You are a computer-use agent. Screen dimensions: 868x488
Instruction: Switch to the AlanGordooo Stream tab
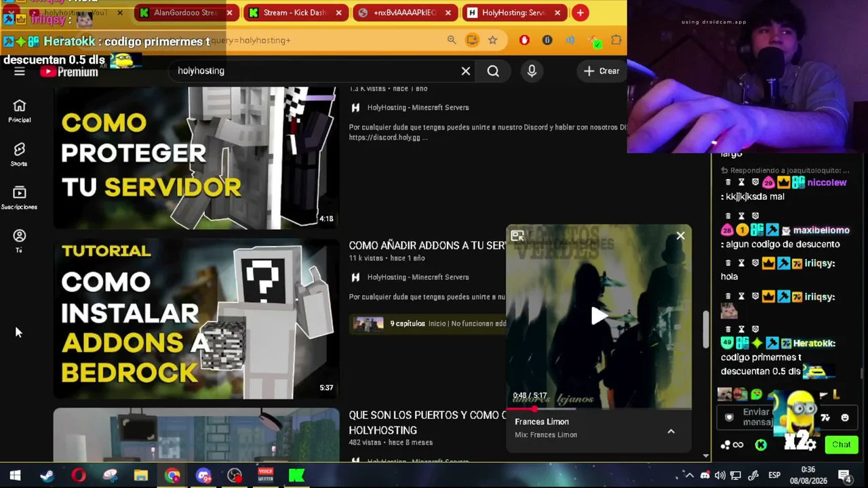[x=185, y=12]
